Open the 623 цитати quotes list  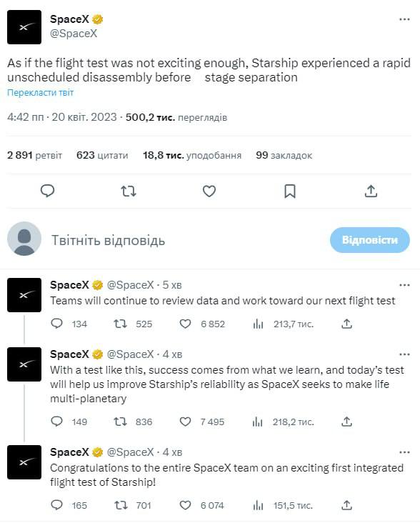pos(102,155)
